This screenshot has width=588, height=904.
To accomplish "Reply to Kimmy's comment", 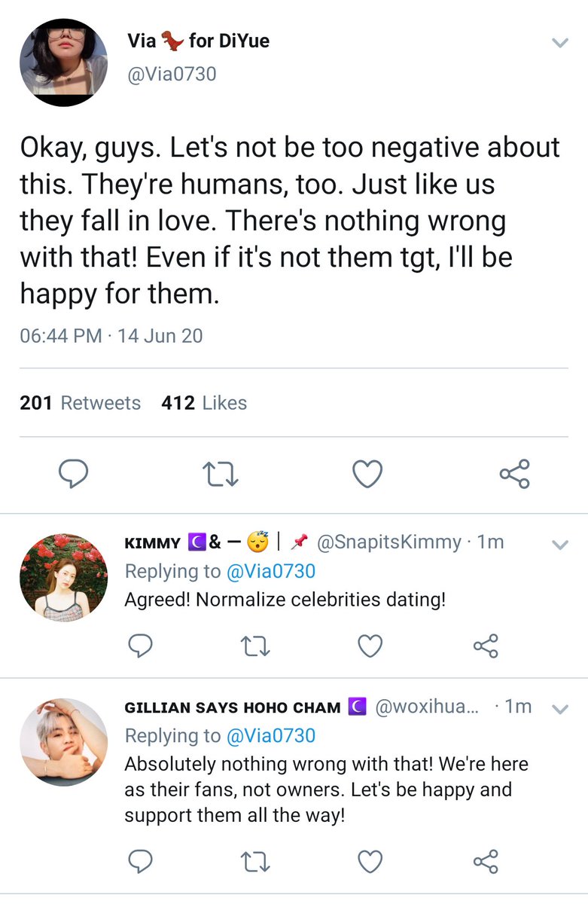I will click(x=140, y=646).
